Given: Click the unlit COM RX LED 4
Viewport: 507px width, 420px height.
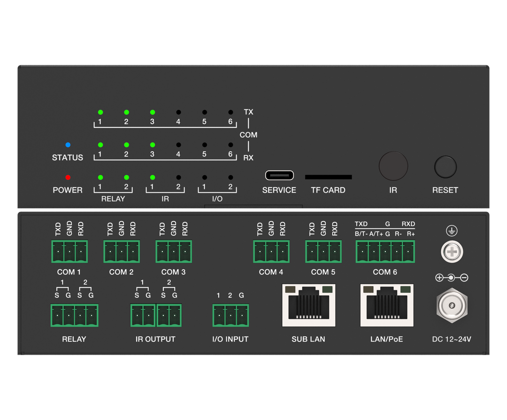Looking at the screenshot, I should 178,145.
